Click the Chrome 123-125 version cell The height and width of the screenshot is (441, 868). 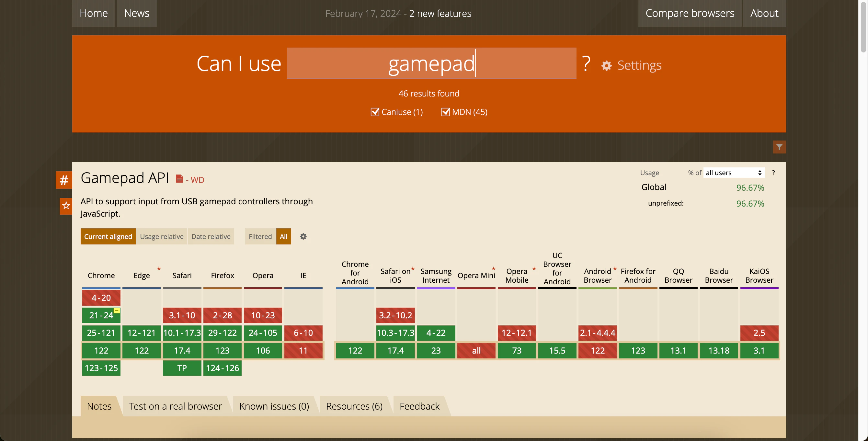click(x=101, y=368)
